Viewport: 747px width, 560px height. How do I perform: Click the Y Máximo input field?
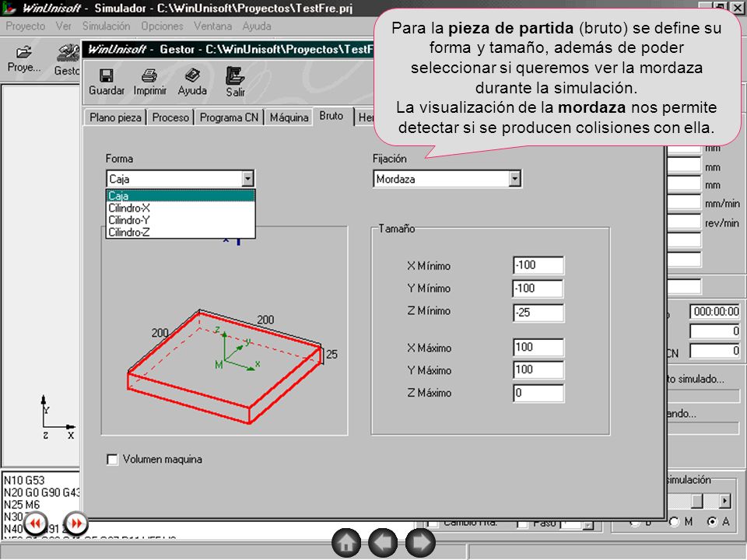[538, 369]
